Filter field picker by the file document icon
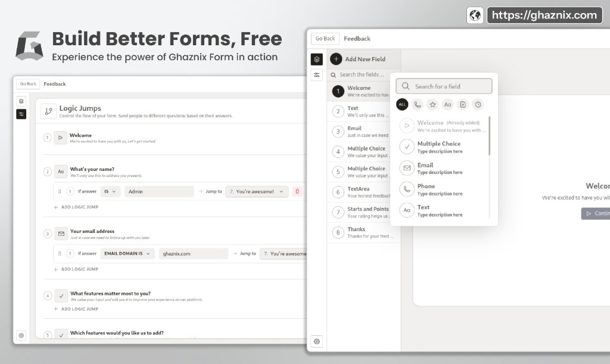The height and width of the screenshot is (364, 610). pyautogui.click(x=463, y=104)
